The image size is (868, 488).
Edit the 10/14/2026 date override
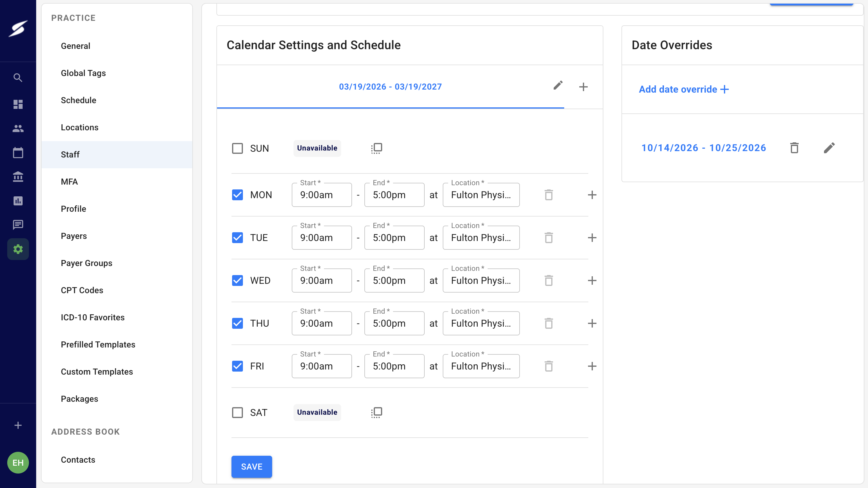[829, 148]
